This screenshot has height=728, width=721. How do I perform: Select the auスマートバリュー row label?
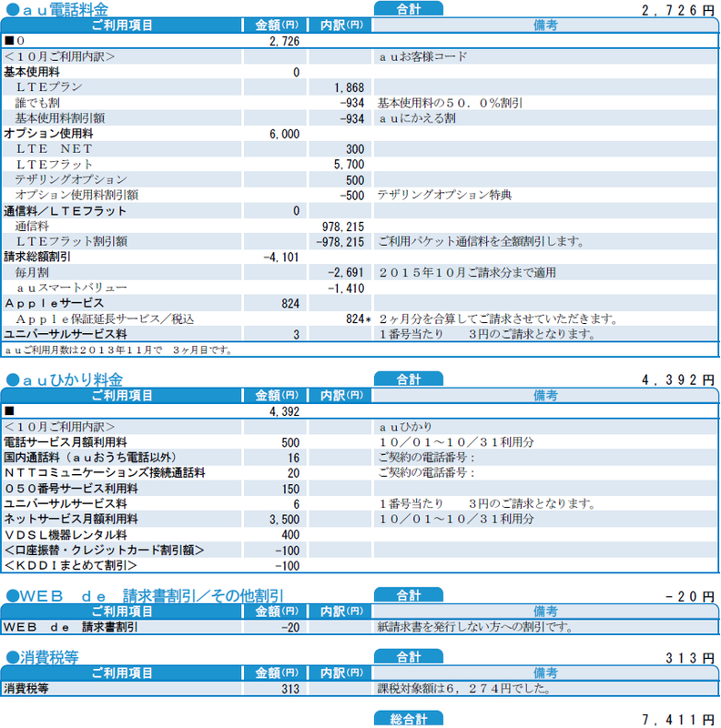click(x=72, y=288)
